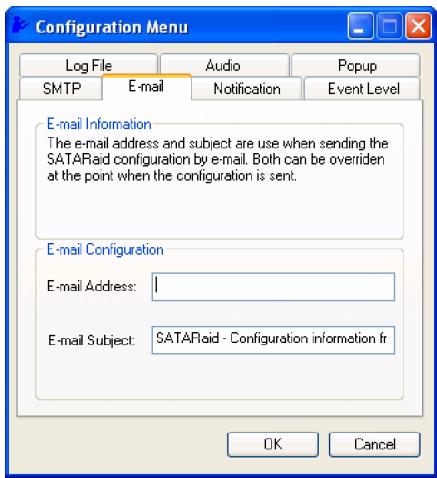This screenshot has height=478, width=437.
Task: Click the Configuration Menu title bar icon
Action: pos(19,26)
